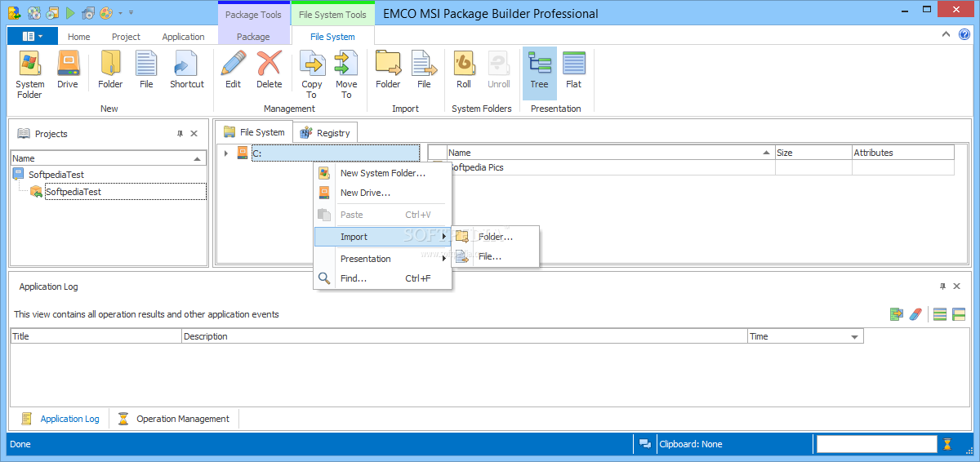The height and width of the screenshot is (462, 980).
Task: Expand the C: drive tree node
Action: (226, 153)
